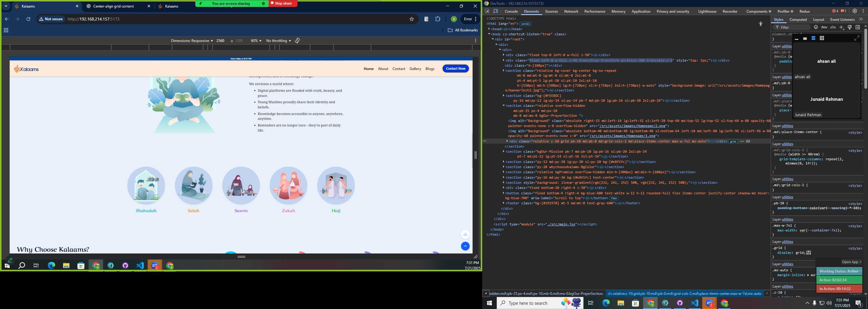Click the Kalaams logo on website
The image size is (868, 309).
pos(26,69)
